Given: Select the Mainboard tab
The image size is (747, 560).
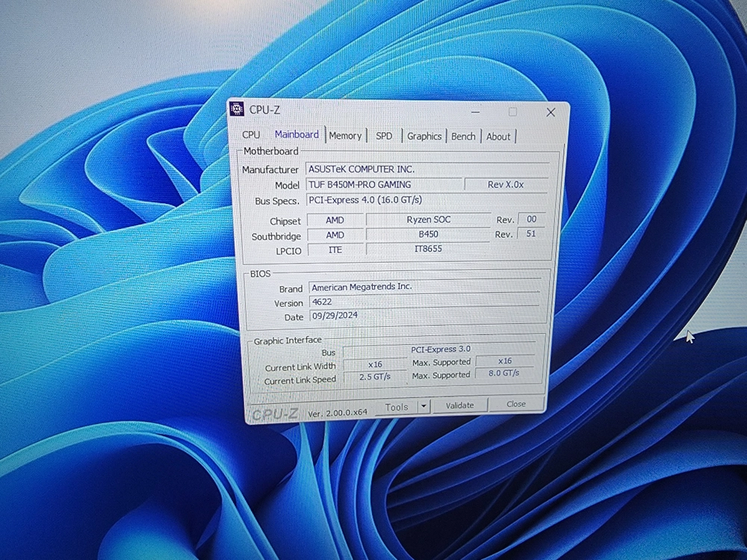Looking at the screenshot, I should point(297,134).
